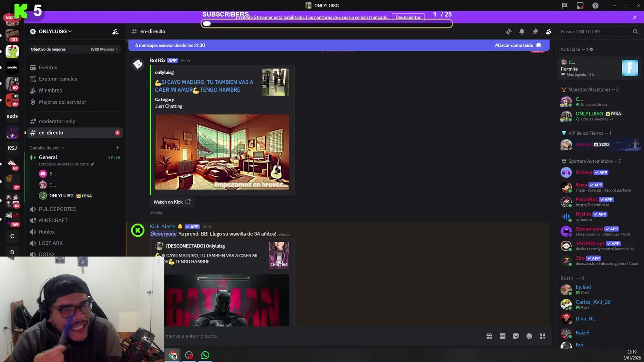The image size is (644, 362).
Task: Open the inbox icon in title bar
Action: tap(580, 5)
